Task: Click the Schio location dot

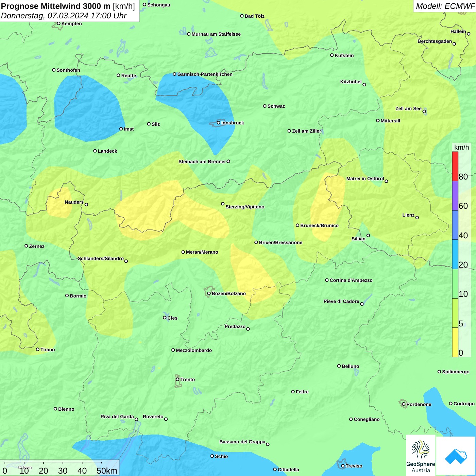Action: pyautogui.click(x=212, y=456)
